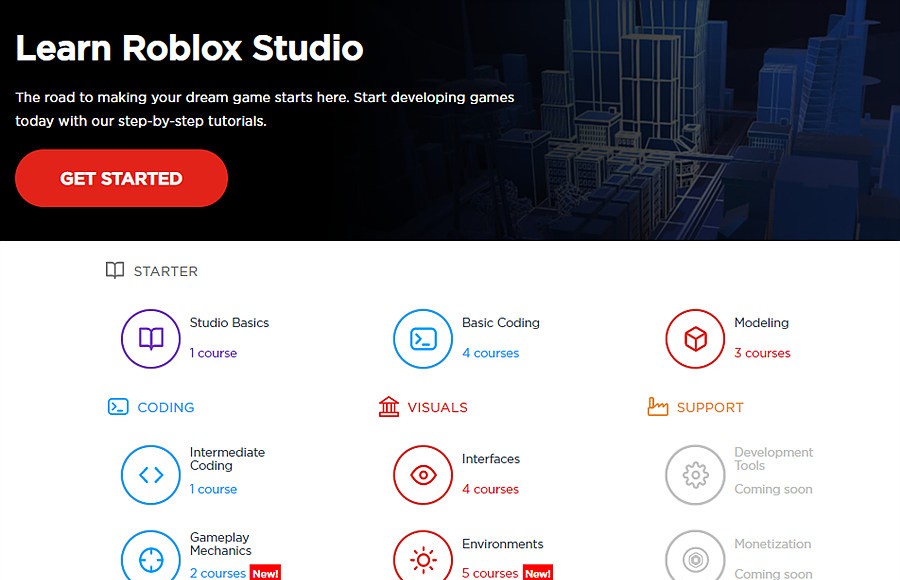Click '4 courses' under Basic Coding
The width and height of the screenshot is (900, 580).
491,353
